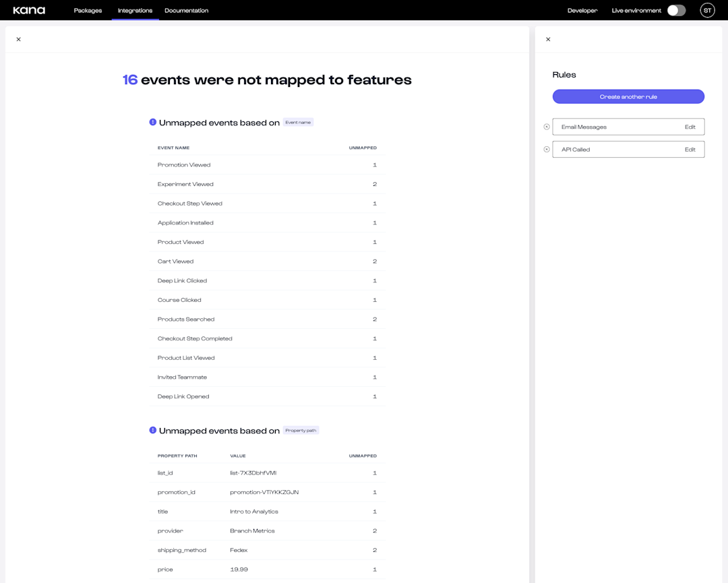Open the Documentation tab
This screenshot has width=728, height=583.
pyautogui.click(x=187, y=10)
